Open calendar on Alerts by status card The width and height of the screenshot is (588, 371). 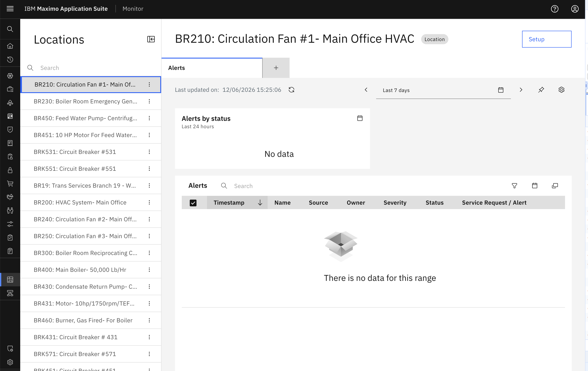[360, 118]
